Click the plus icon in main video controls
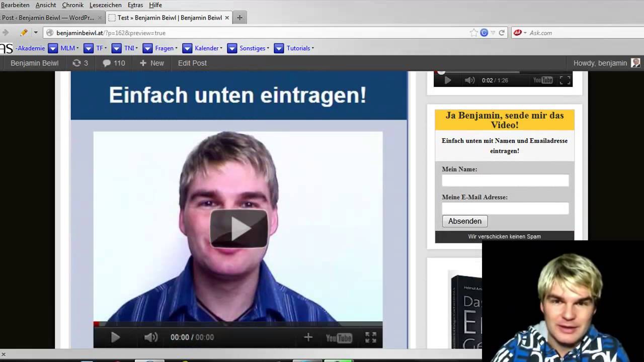 point(308,337)
